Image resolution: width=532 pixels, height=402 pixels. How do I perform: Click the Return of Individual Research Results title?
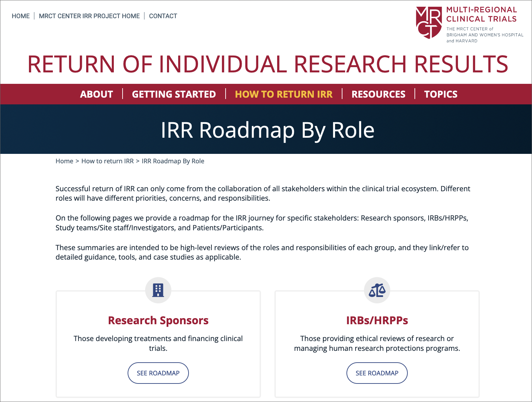[268, 64]
